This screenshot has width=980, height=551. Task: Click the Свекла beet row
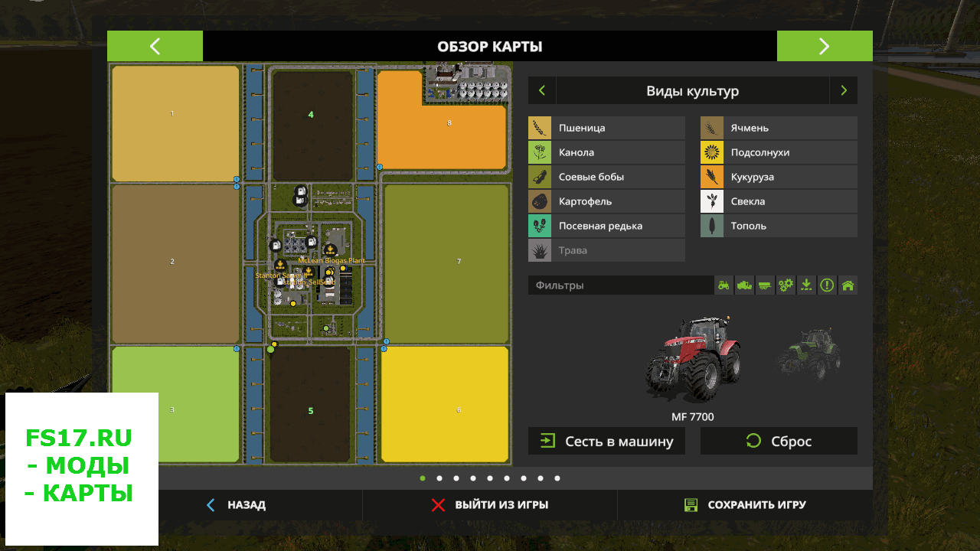pyautogui.click(x=779, y=201)
